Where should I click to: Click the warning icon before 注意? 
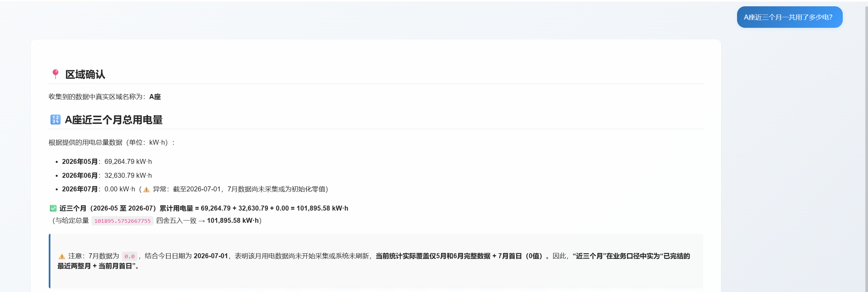point(62,256)
